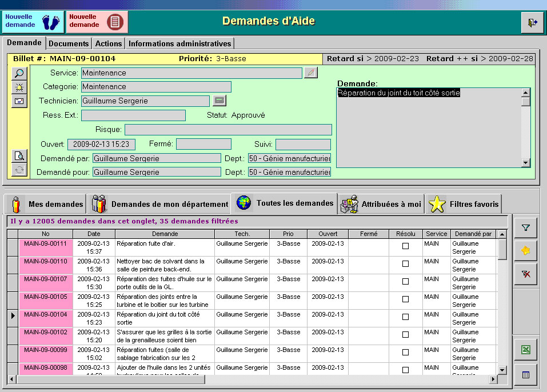
Task: Click the MAIN-09-00099 ticket number cell
Action: [46, 354]
